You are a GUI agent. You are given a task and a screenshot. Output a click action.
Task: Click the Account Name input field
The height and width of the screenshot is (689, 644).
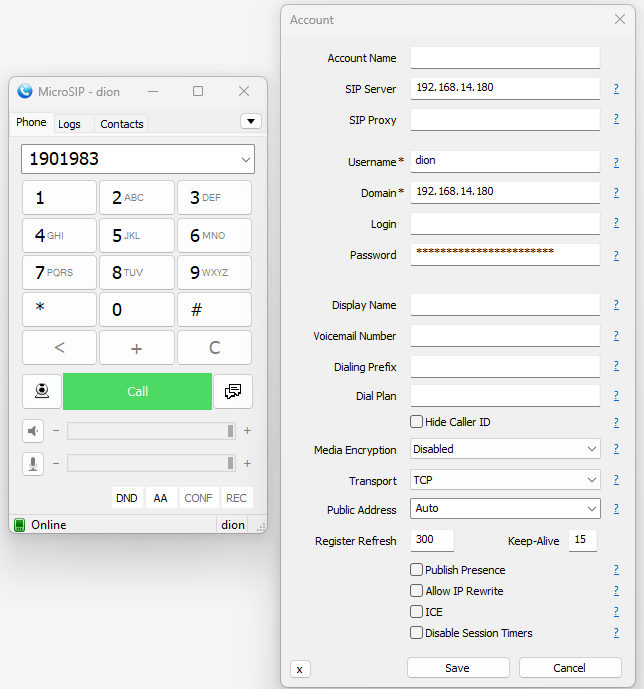(505, 58)
